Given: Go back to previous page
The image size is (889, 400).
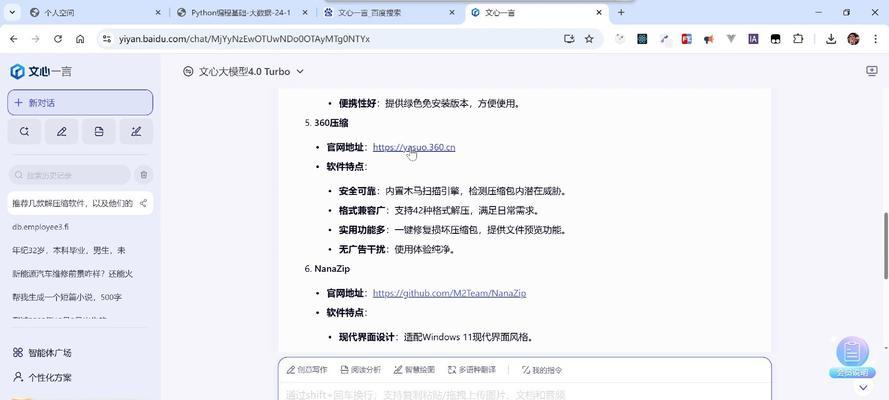Looking at the screenshot, I should click(14, 39).
